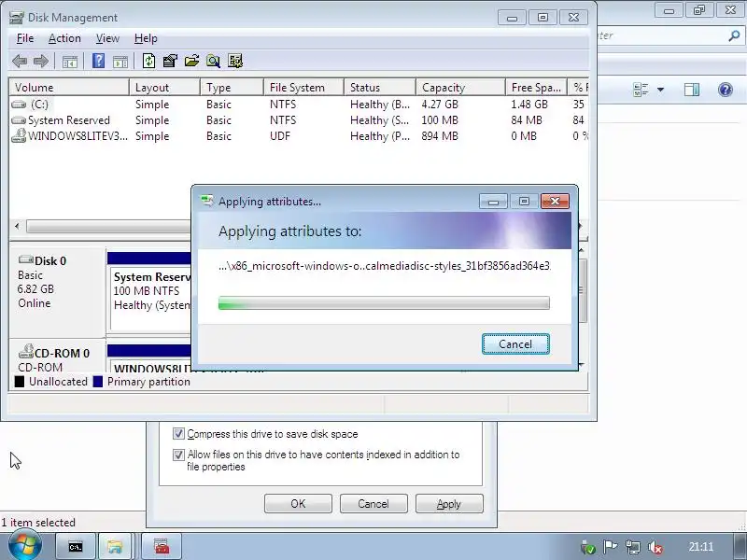Toggle Compress this drive checkbox
Image resolution: width=747 pixels, height=560 pixels.
pos(178,434)
